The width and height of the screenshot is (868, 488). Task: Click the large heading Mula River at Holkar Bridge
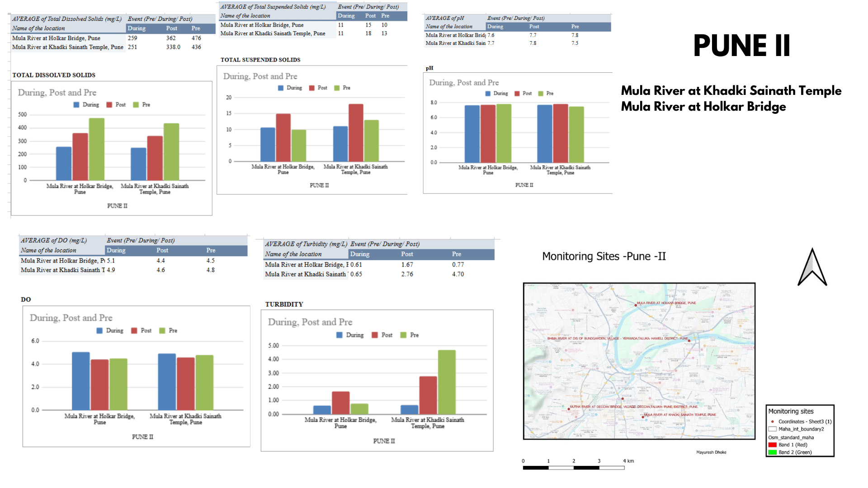coord(703,107)
